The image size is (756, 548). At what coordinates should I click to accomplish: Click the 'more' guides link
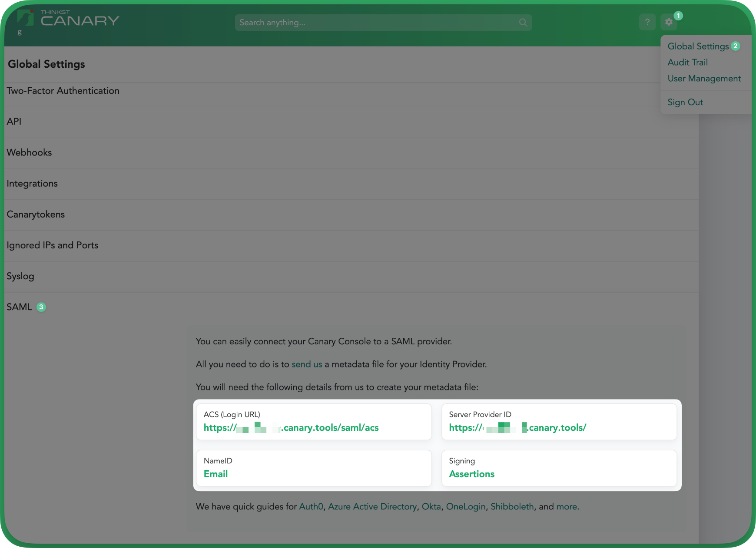click(x=567, y=507)
